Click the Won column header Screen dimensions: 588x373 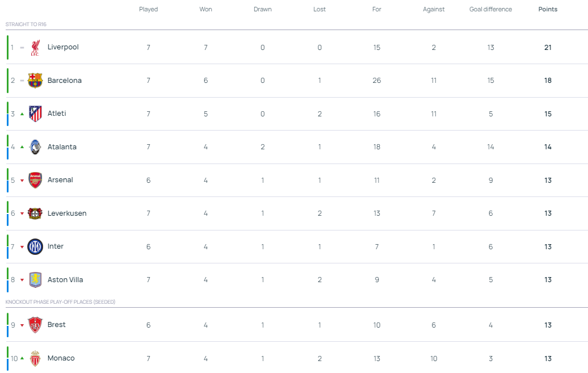pos(205,10)
